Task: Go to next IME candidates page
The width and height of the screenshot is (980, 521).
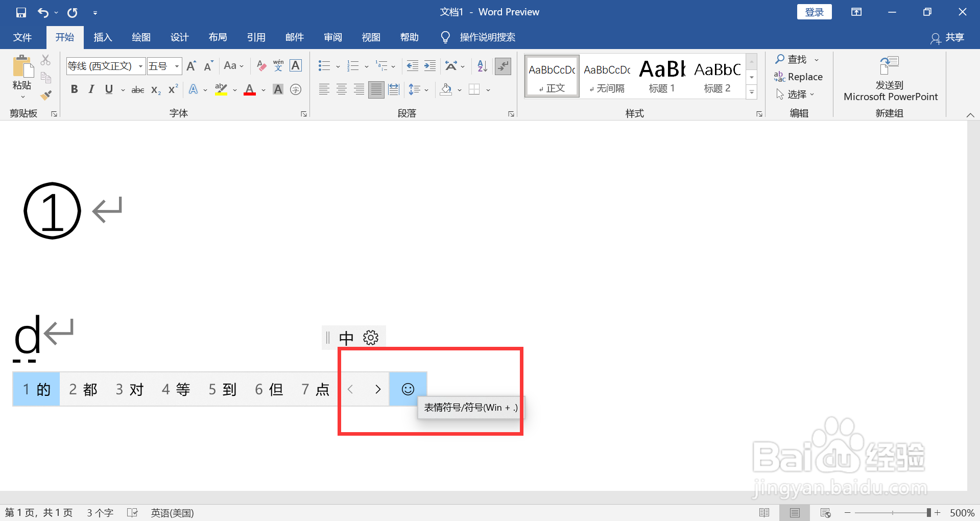Action: [378, 389]
